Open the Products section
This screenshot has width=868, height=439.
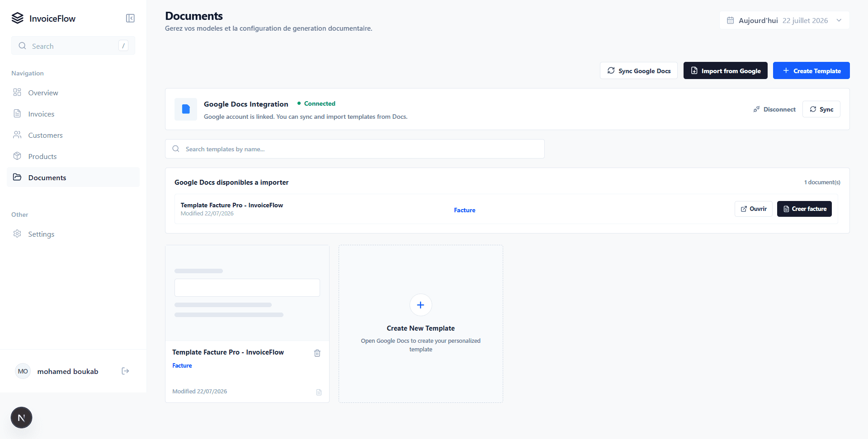tap(73, 156)
